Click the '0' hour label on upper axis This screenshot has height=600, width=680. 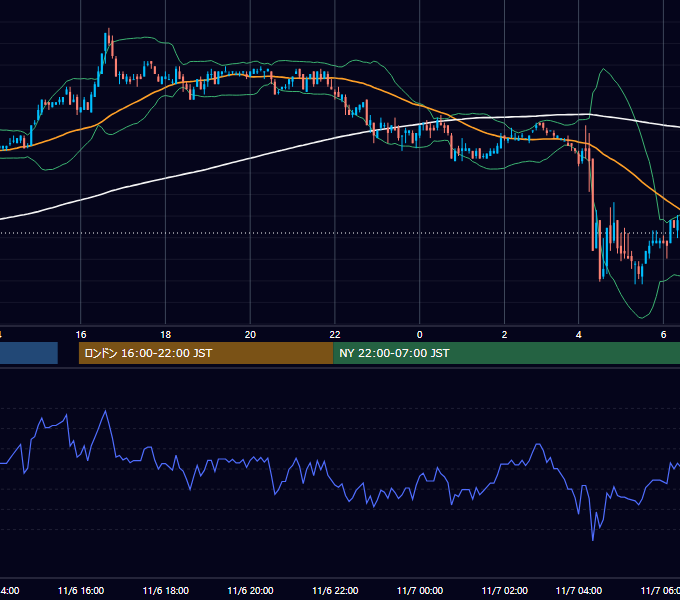pos(419,335)
